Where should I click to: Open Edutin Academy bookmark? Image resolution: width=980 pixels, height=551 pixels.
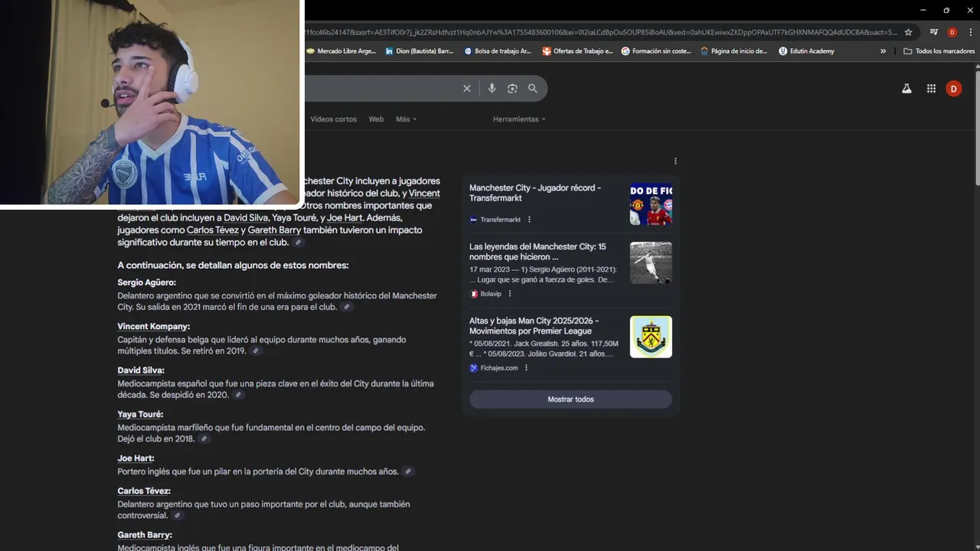click(806, 51)
